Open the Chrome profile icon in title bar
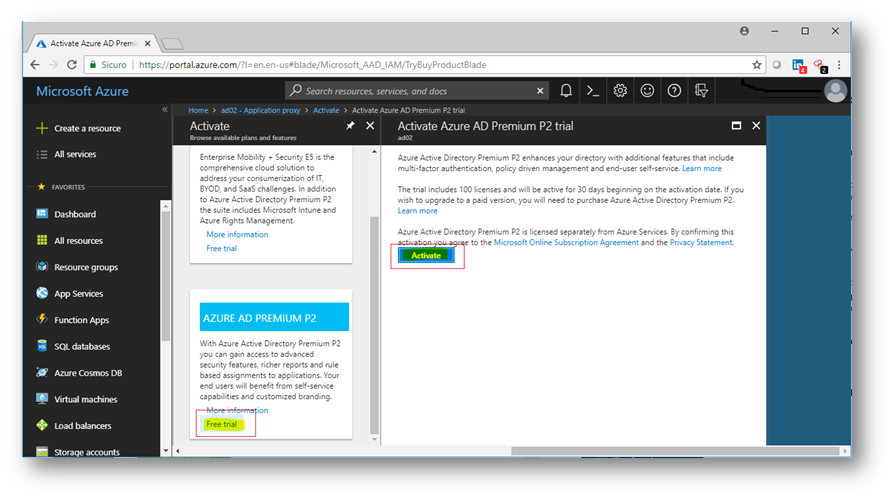This screenshot has height=500, width=894. coord(744,31)
